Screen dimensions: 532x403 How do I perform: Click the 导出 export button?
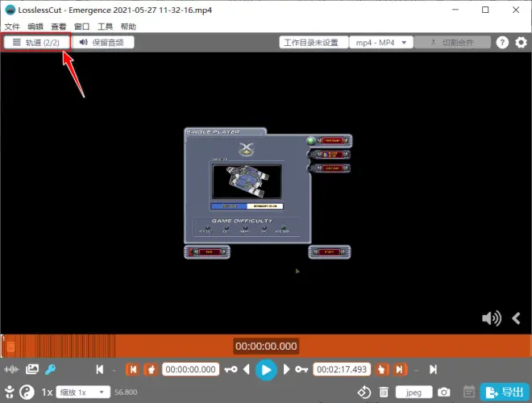505,393
